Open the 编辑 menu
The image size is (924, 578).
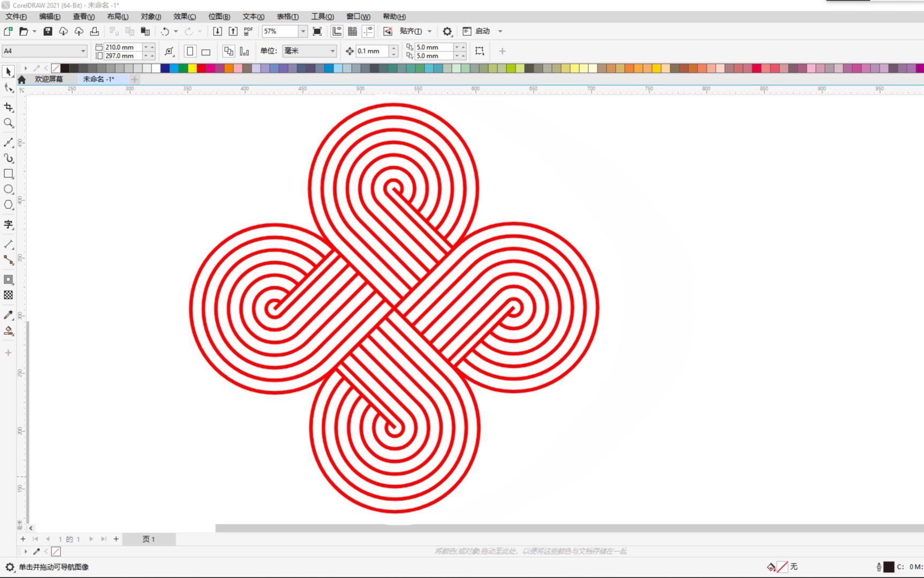pyautogui.click(x=50, y=17)
